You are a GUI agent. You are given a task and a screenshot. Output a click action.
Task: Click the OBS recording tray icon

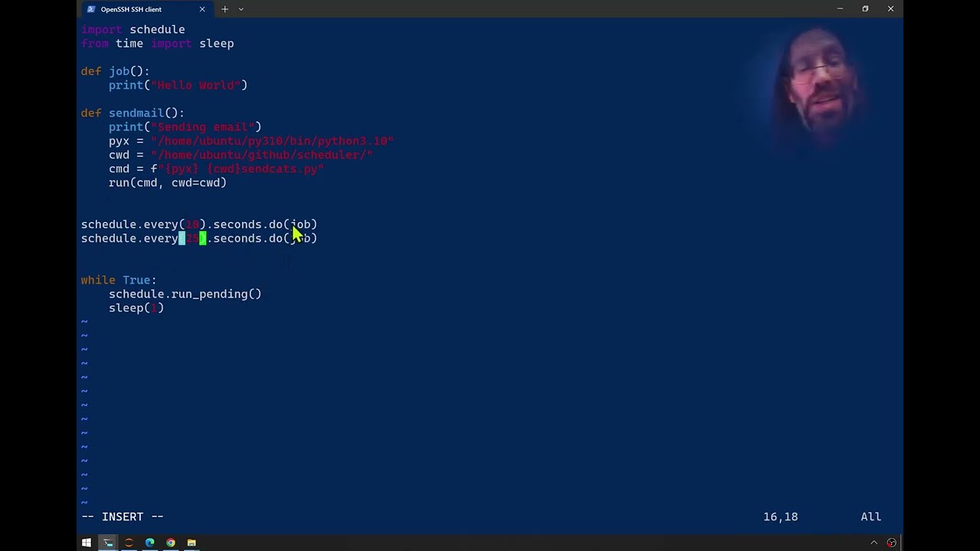891,543
